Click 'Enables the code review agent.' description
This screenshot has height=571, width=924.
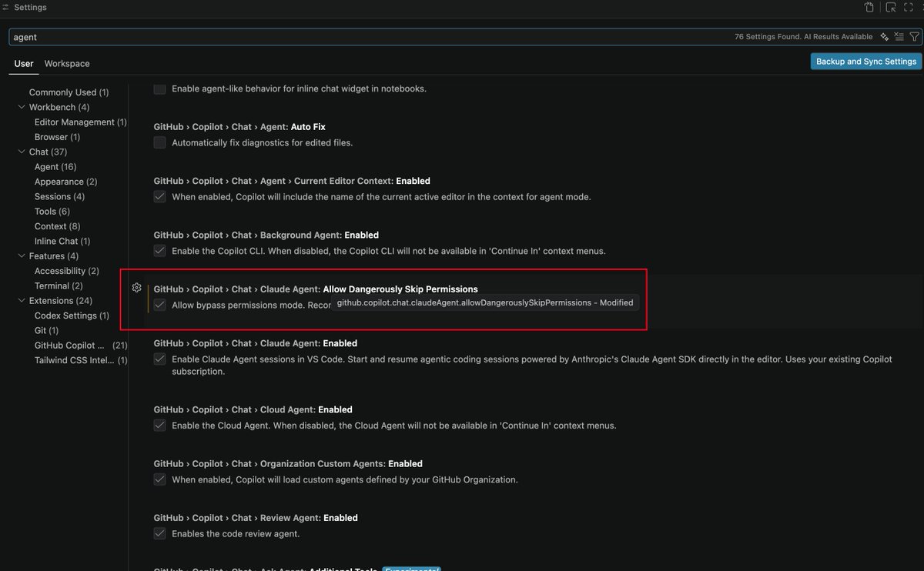236,533
